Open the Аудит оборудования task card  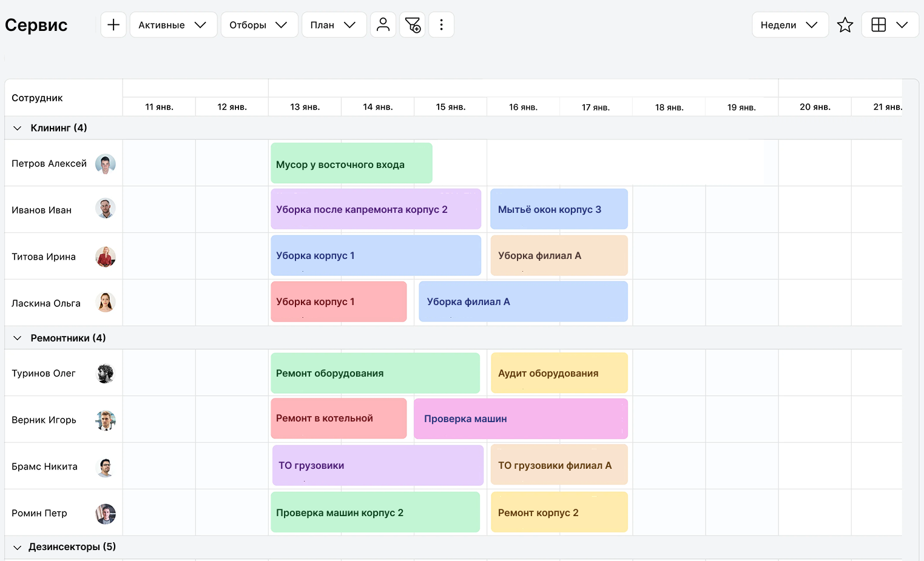[x=559, y=373]
